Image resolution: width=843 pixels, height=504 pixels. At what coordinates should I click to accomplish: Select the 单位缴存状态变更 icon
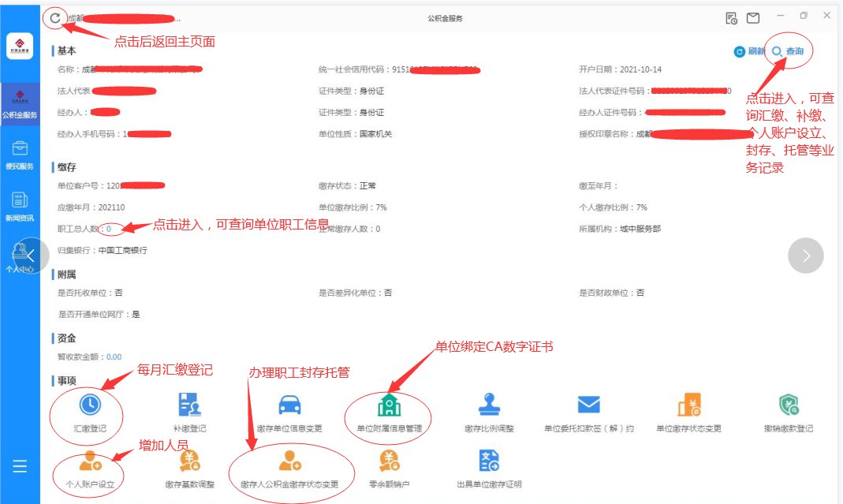point(688,405)
